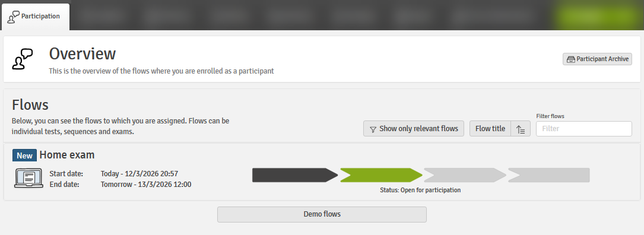The width and height of the screenshot is (644, 235).
Task: Click the New badge on Home exam
Action: (x=25, y=155)
